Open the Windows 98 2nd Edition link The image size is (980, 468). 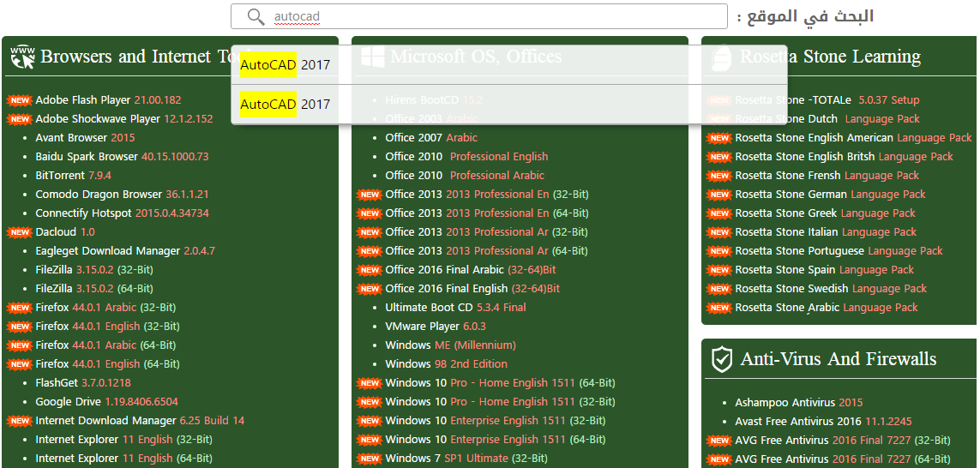(x=446, y=363)
